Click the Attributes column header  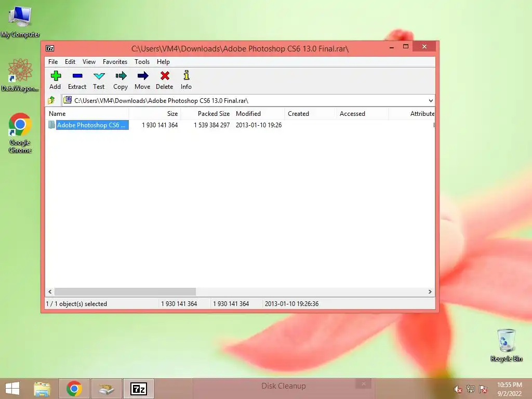412,114
